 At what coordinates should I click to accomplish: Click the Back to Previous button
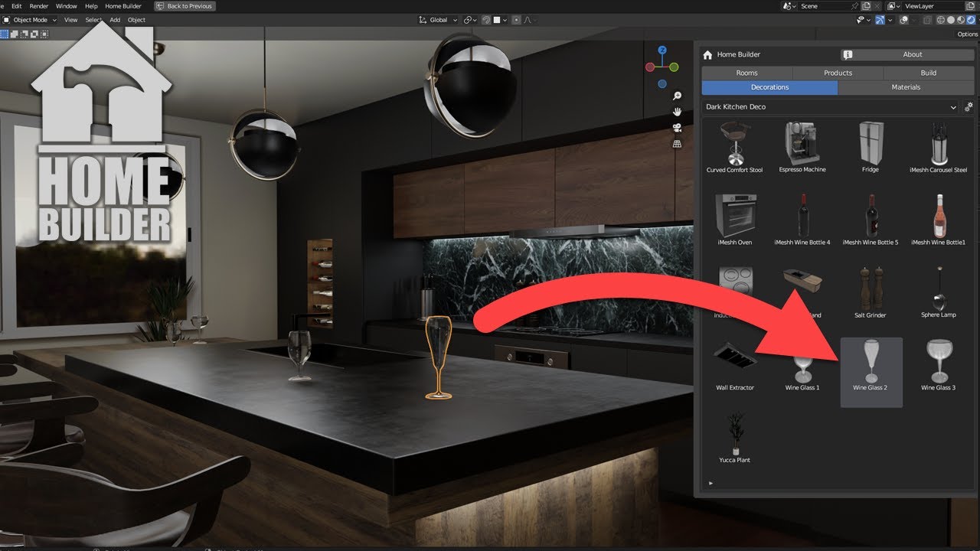coord(185,6)
